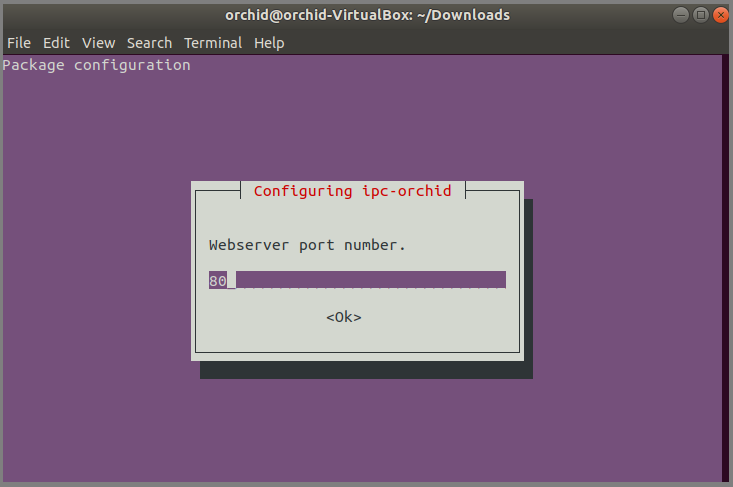Screen dimensions: 733x487
Task: Click the webserver port number input field
Action: pos(357,280)
